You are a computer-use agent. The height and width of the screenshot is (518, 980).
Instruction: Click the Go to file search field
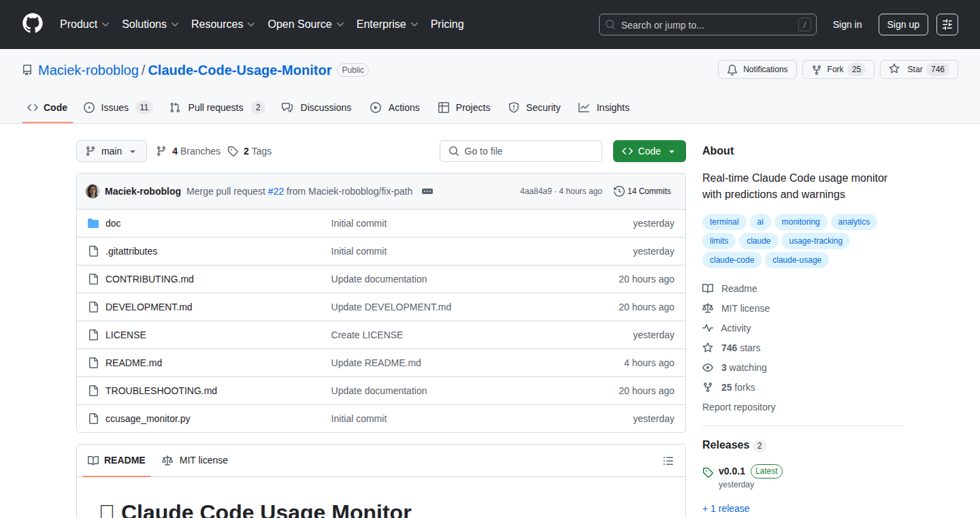(x=521, y=151)
